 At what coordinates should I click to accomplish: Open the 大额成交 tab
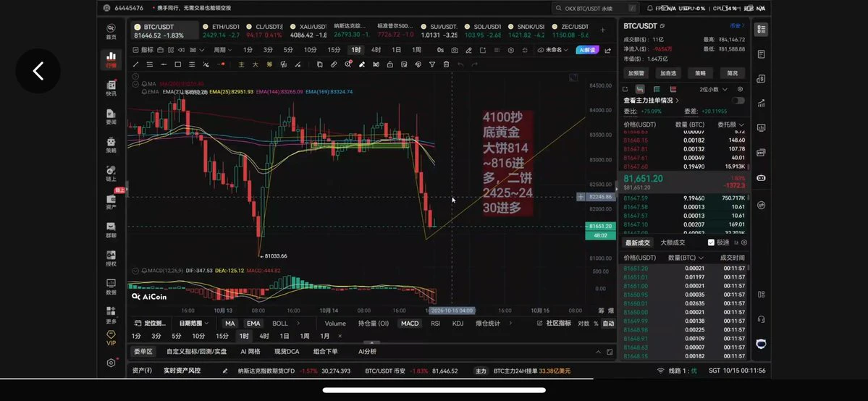[673, 242]
